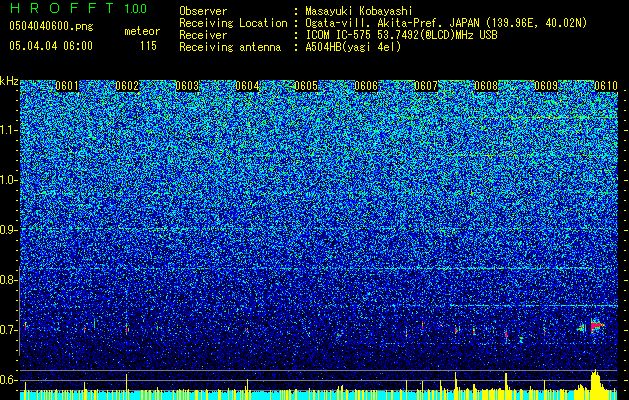Click the receiver ICOM IC-575 53.7492 MHz line

click(x=401, y=35)
